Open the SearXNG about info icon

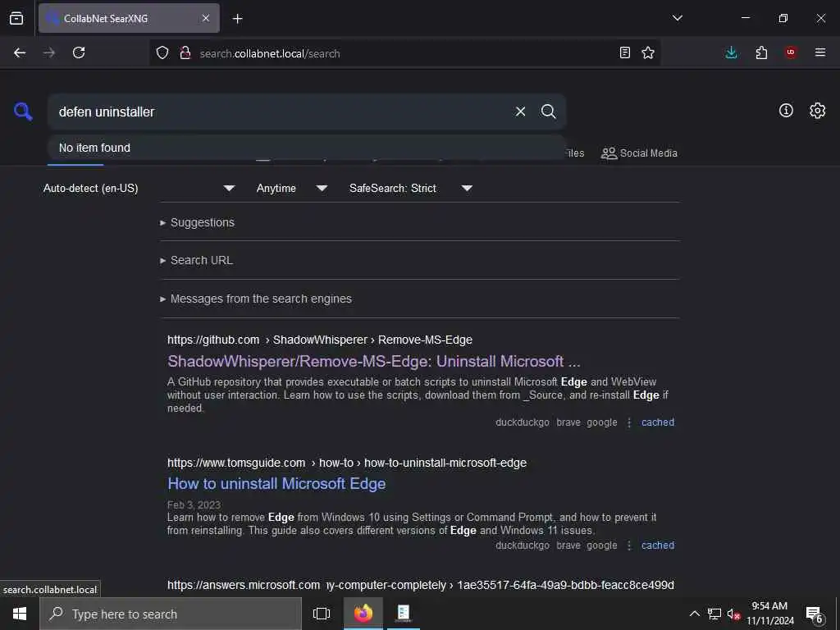click(x=786, y=111)
